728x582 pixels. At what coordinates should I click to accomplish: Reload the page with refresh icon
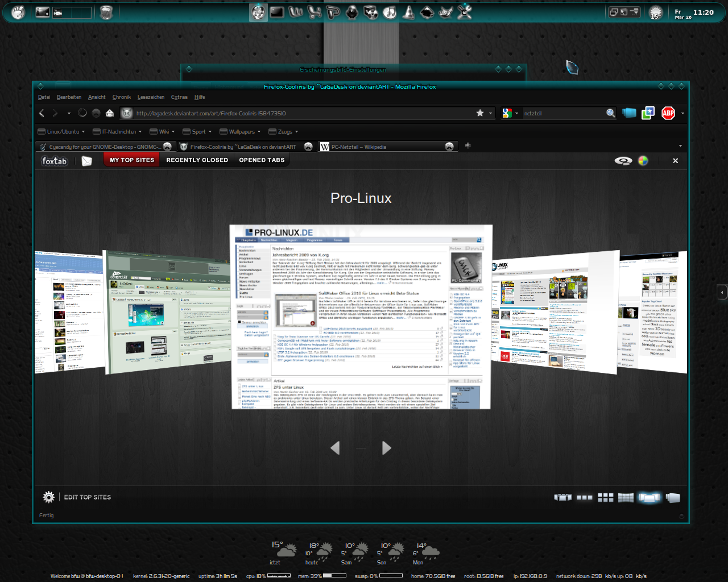click(82, 113)
